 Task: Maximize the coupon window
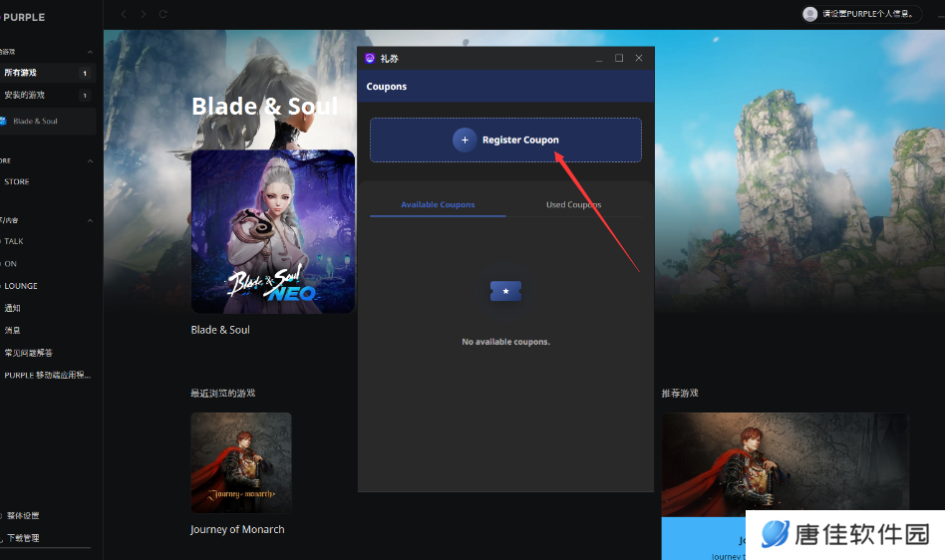619,58
